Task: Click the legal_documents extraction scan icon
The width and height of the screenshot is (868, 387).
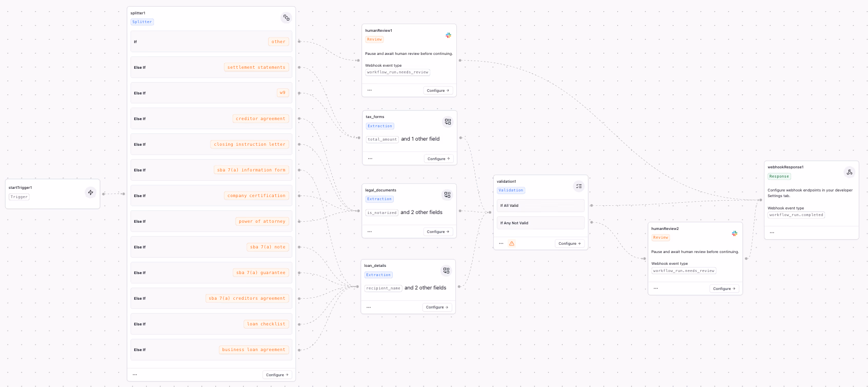Action: click(447, 195)
